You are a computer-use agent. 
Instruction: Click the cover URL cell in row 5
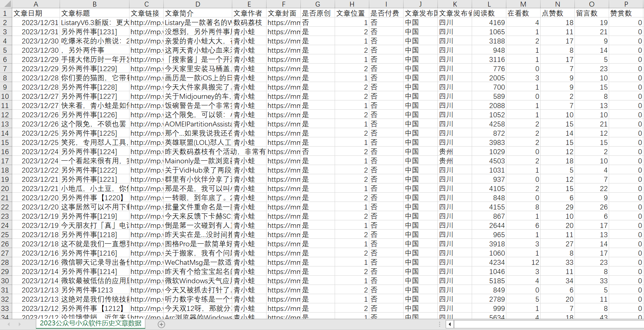pyautogui.click(x=283, y=50)
